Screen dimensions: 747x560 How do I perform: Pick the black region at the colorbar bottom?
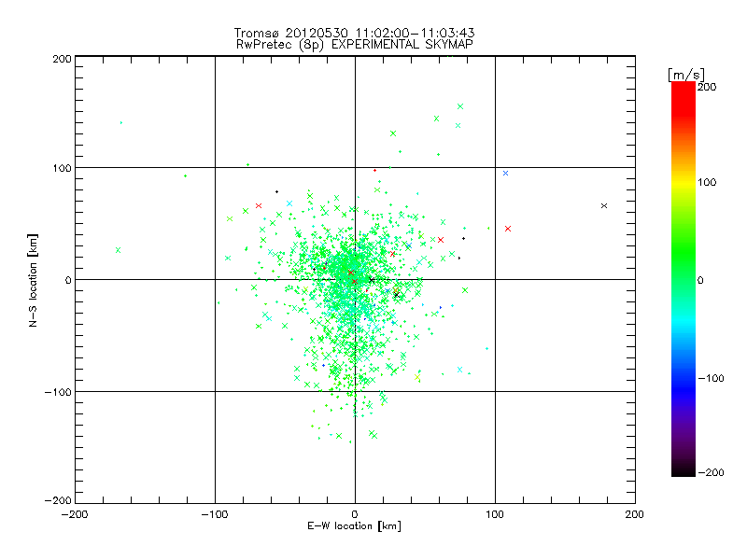[684, 469]
